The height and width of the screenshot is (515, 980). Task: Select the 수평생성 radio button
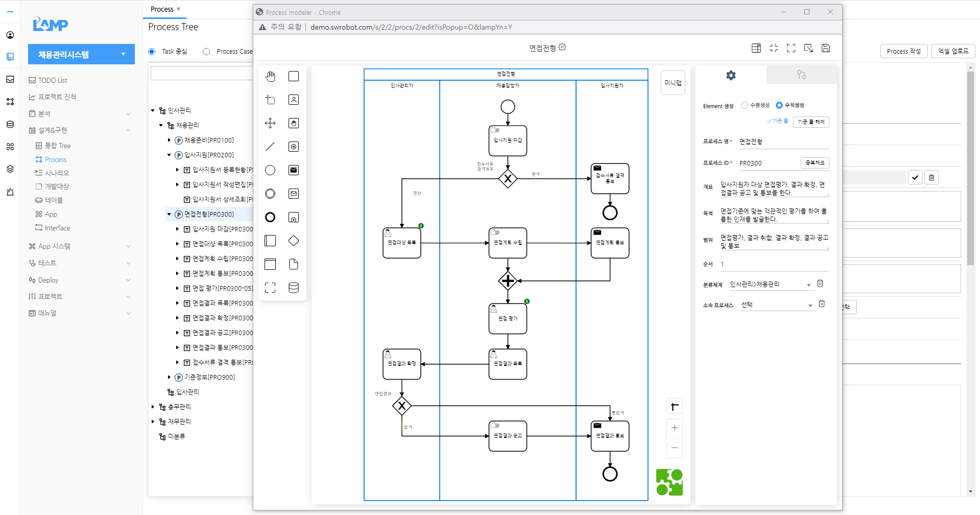click(x=745, y=105)
